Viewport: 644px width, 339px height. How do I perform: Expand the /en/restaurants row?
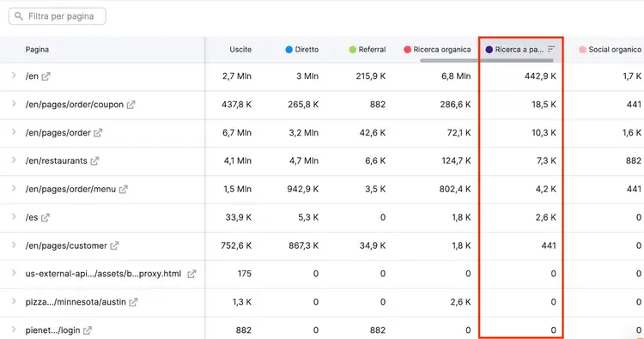coord(14,160)
